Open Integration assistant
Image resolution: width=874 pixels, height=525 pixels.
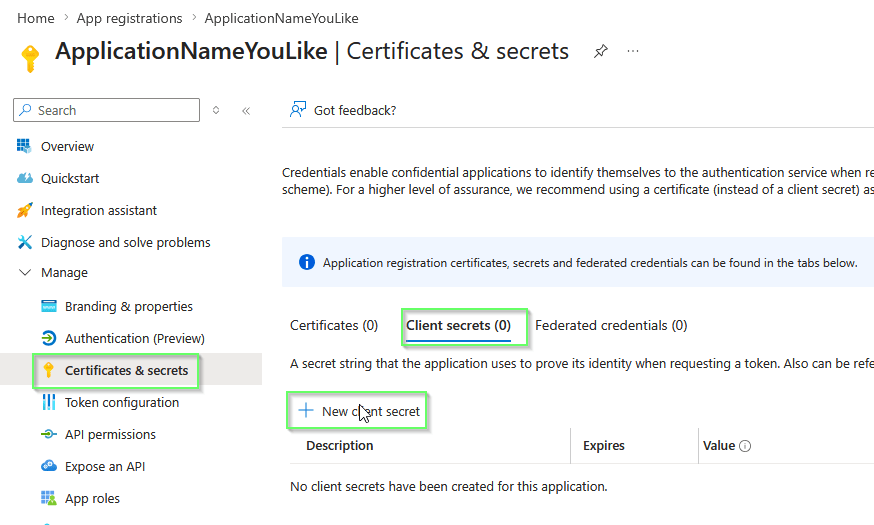[99, 211]
